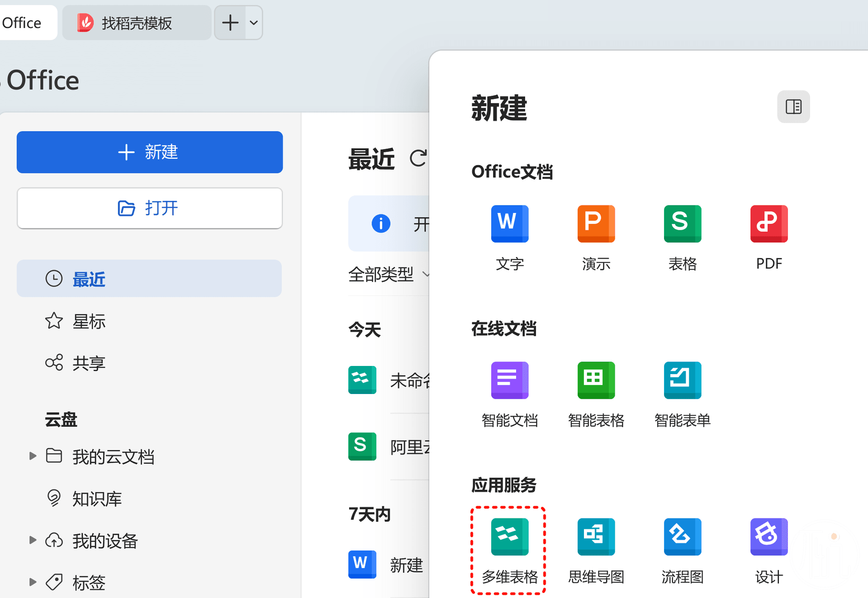This screenshot has height=598, width=868.
Task: Expand the 我的设备 tree node
Action: (x=33, y=540)
